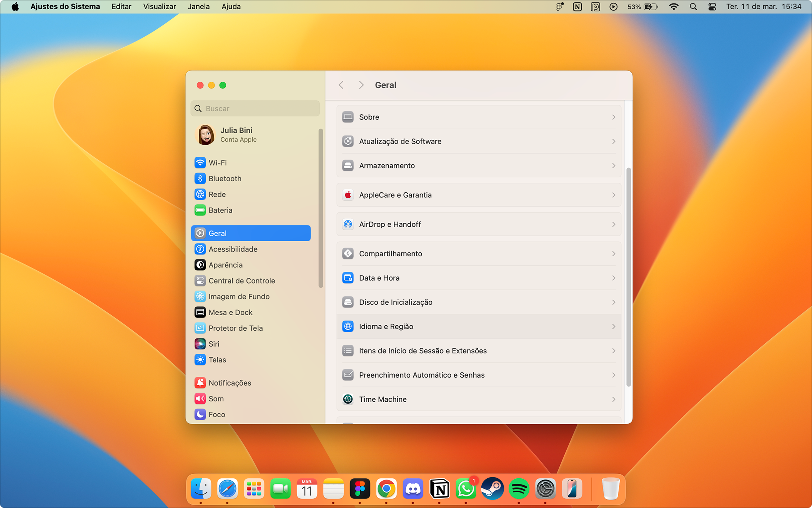Viewport: 812px width, 508px height.
Task: Open Wi-Fi settings in sidebar
Action: pyautogui.click(x=217, y=163)
